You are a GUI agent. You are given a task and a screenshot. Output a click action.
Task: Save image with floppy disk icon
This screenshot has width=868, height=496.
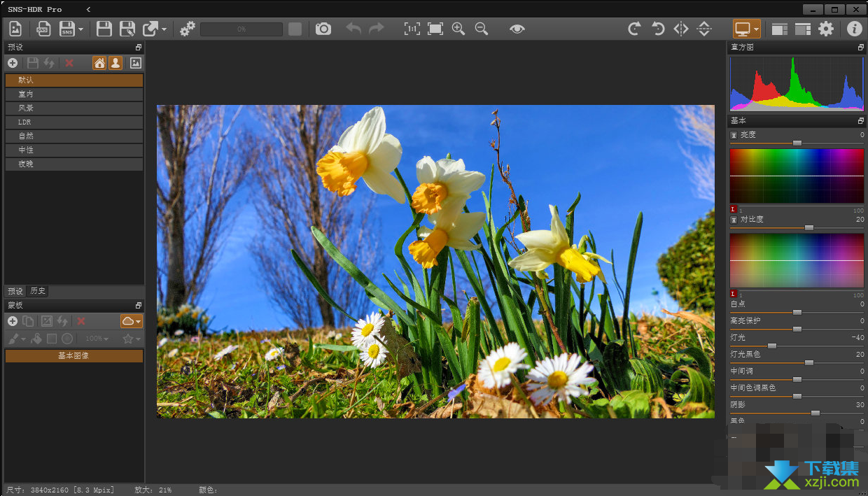coord(104,29)
